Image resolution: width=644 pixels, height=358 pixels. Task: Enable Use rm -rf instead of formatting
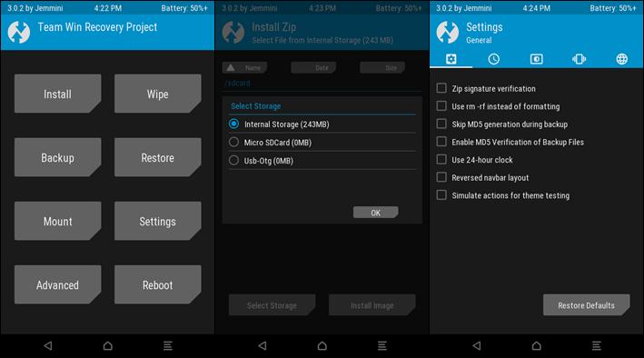[441, 106]
